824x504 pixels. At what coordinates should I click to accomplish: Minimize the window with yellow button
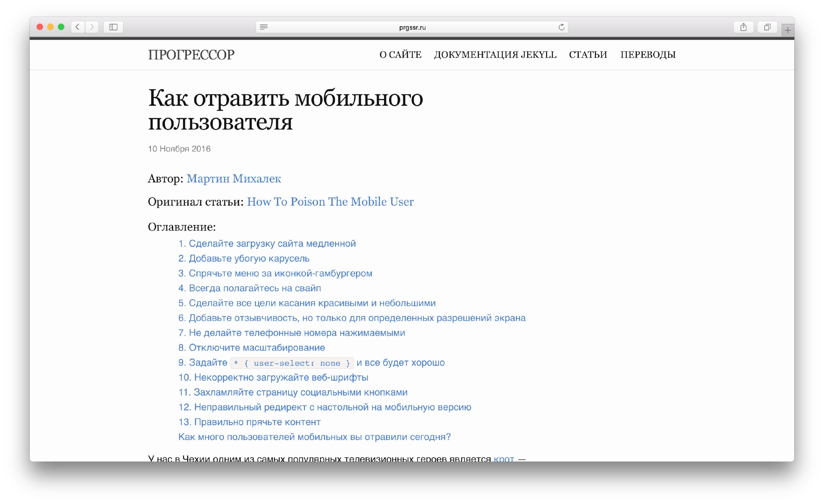point(51,27)
